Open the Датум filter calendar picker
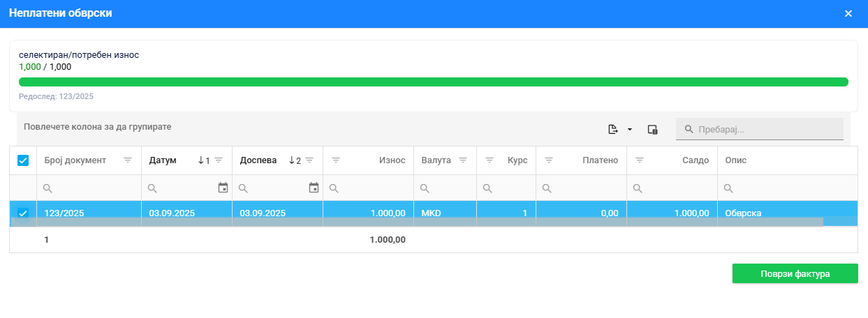868x318 pixels. (x=223, y=188)
